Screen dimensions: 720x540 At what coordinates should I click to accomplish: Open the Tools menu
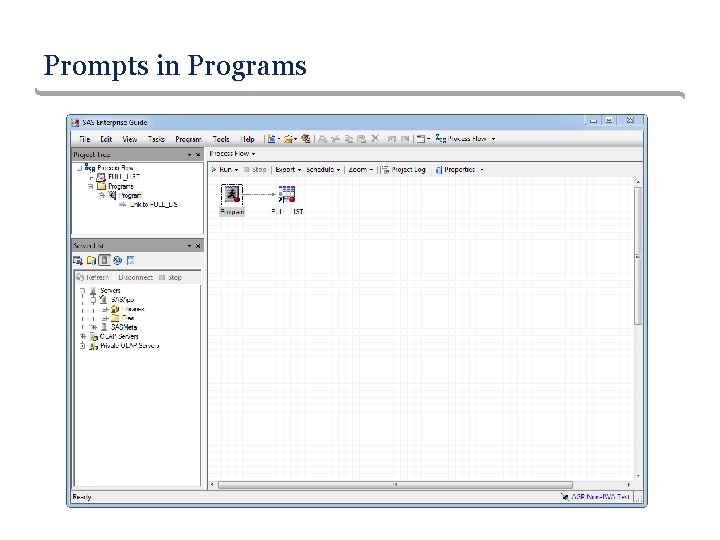(x=221, y=139)
